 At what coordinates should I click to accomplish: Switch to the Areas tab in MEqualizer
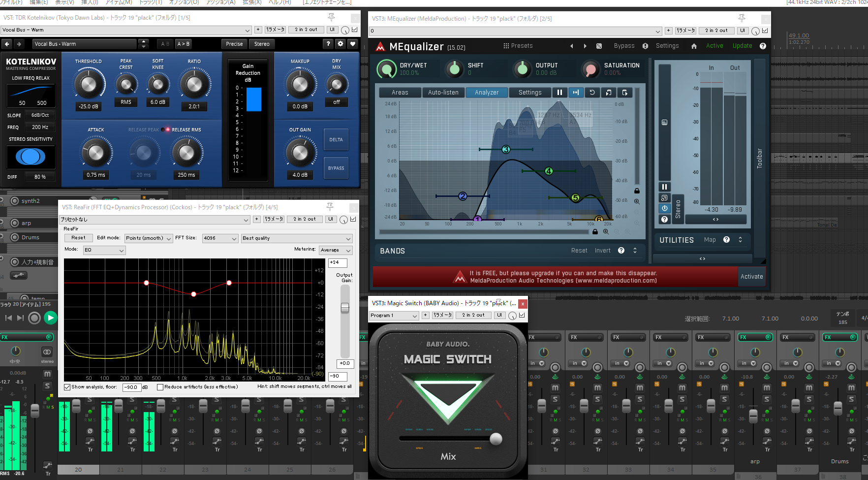[x=400, y=92]
